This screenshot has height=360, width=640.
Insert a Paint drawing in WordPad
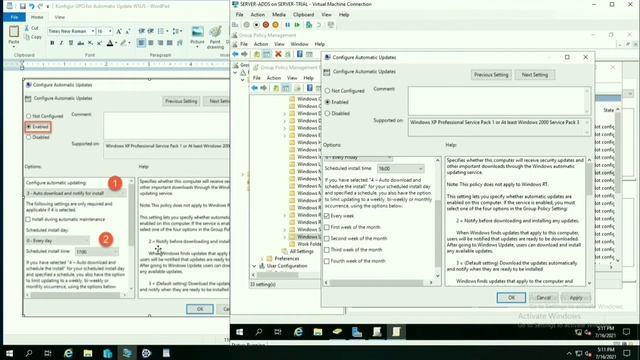click(x=215, y=37)
